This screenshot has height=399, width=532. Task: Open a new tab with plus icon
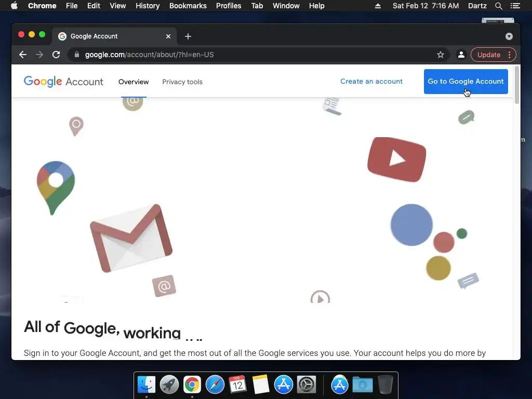(x=188, y=36)
